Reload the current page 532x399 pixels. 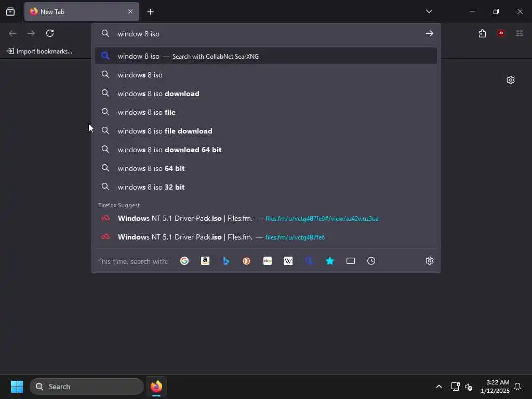[50, 33]
